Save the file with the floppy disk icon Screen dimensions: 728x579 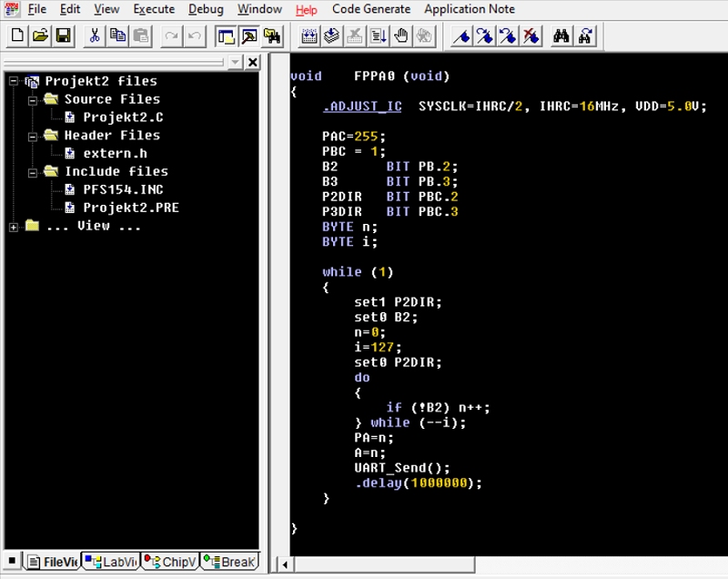[x=63, y=36]
